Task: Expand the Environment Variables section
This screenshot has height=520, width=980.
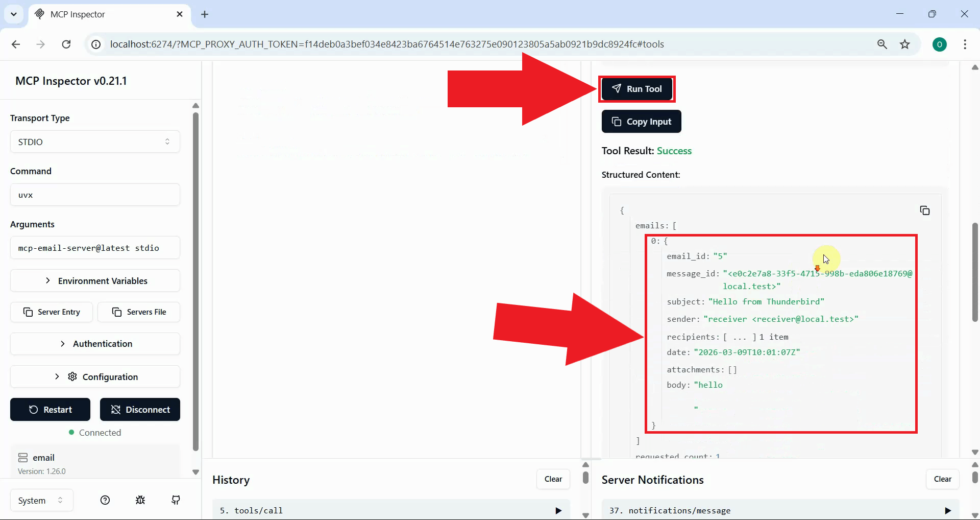Action: (x=95, y=280)
